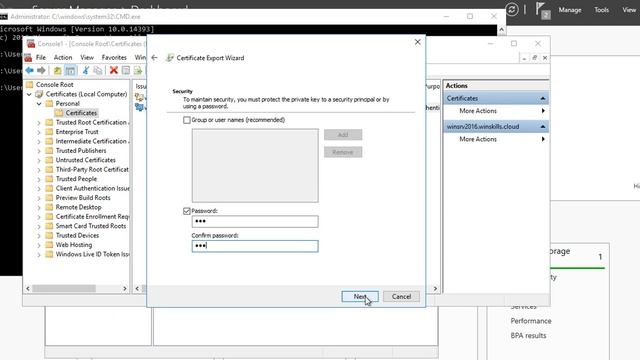Select the Certificates folder under Personal
The width and height of the screenshot is (640, 360).
pos(76,113)
